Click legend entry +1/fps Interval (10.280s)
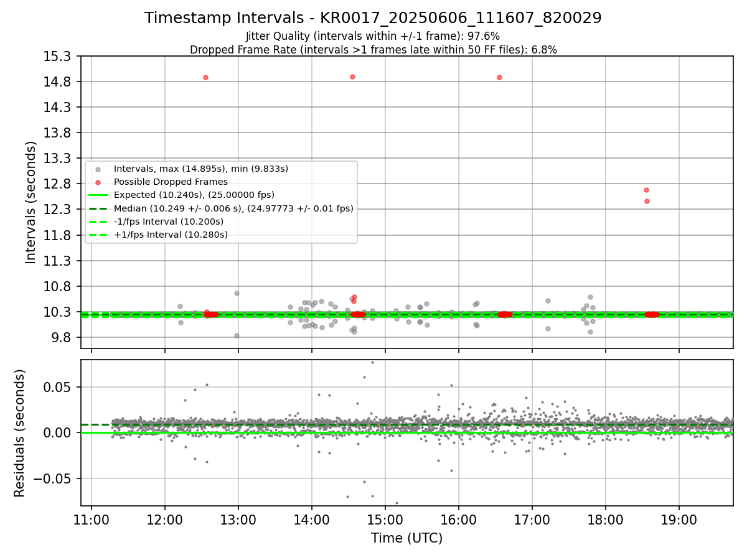Image resolution: width=747 pixels, height=560 pixels. 171,235
